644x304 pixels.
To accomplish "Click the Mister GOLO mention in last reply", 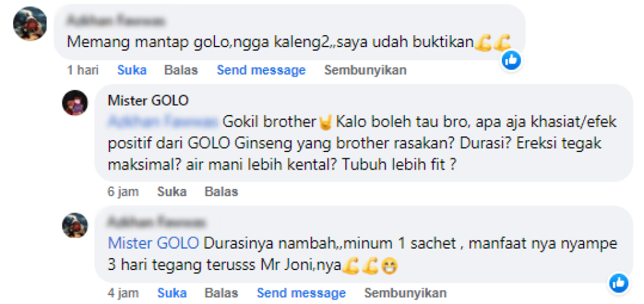I will pos(153,243).
